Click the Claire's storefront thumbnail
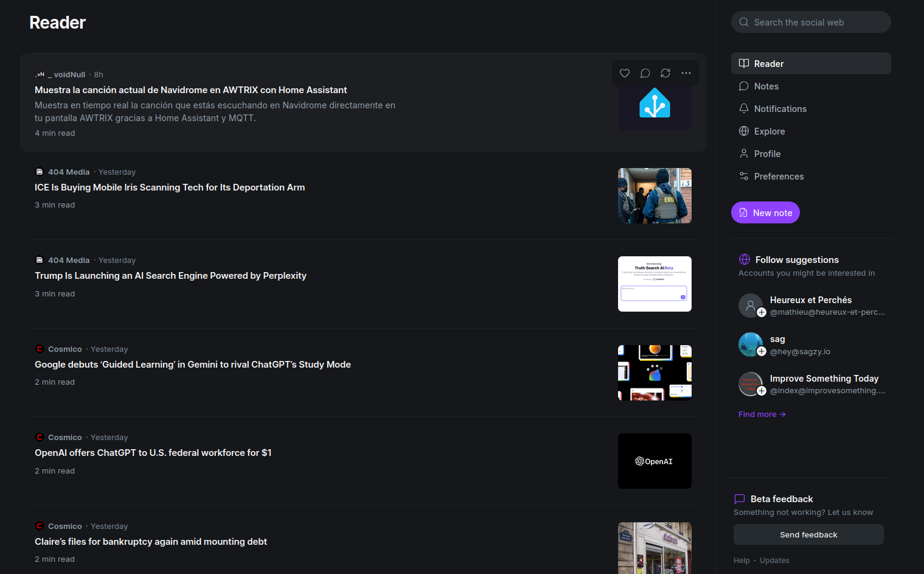 click(655, 548)
